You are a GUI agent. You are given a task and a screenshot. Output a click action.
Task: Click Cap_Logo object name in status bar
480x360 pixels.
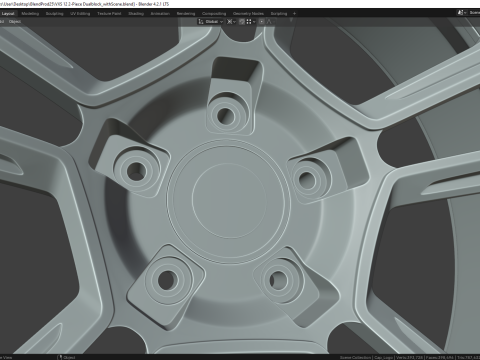384,358
